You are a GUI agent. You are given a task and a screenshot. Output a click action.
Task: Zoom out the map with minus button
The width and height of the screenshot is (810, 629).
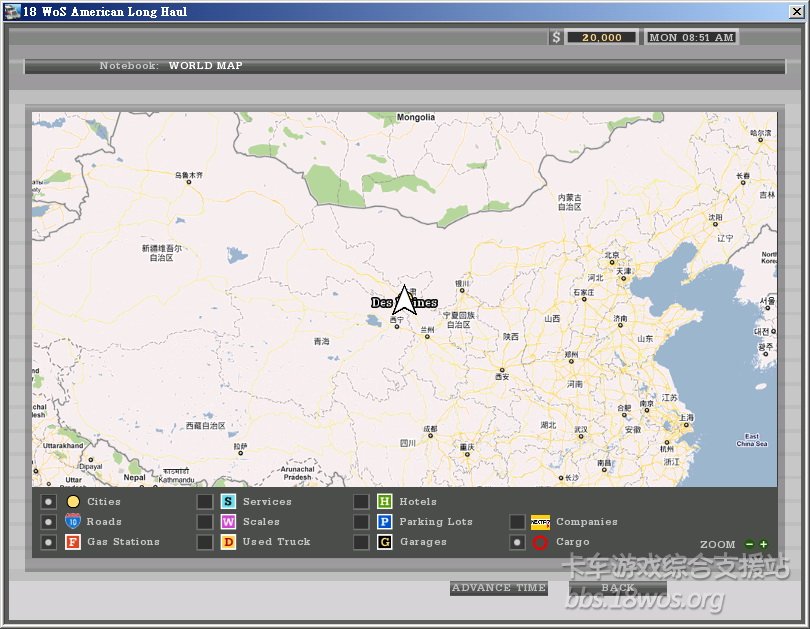[750, 545]
